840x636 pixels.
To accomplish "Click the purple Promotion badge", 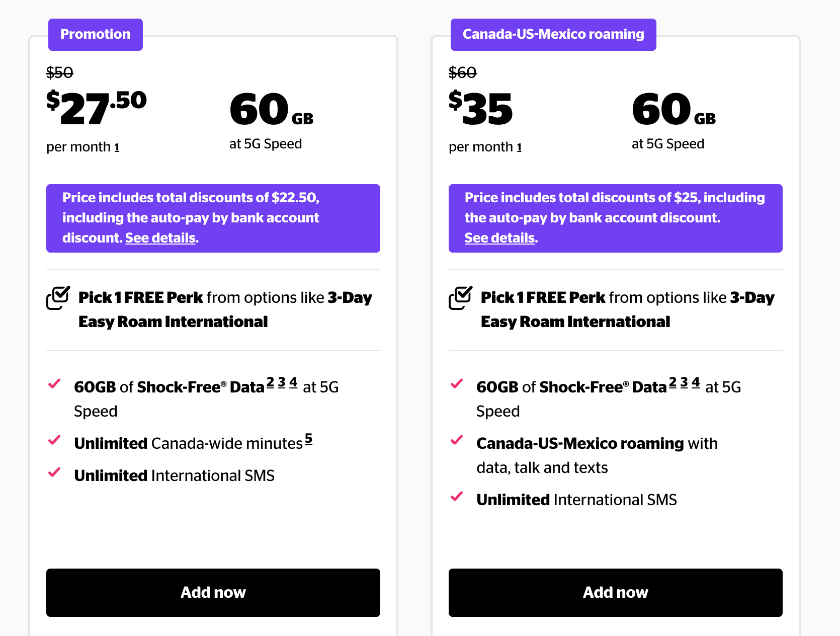I will click(x=95, y=34).
